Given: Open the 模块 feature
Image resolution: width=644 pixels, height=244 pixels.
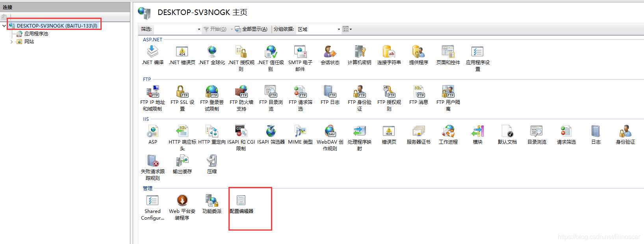Looking at the screenshot, I should (x=478, y=135).
